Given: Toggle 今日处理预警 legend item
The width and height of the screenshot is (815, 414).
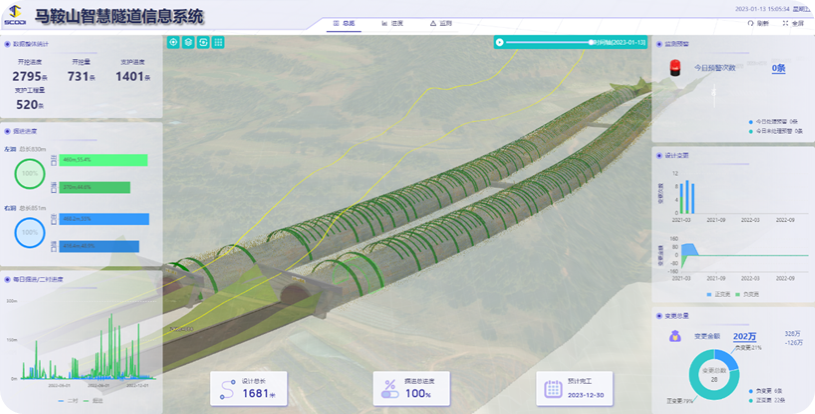Looking at the screenshot, I should pyautogui.click(x=776, y=121).
